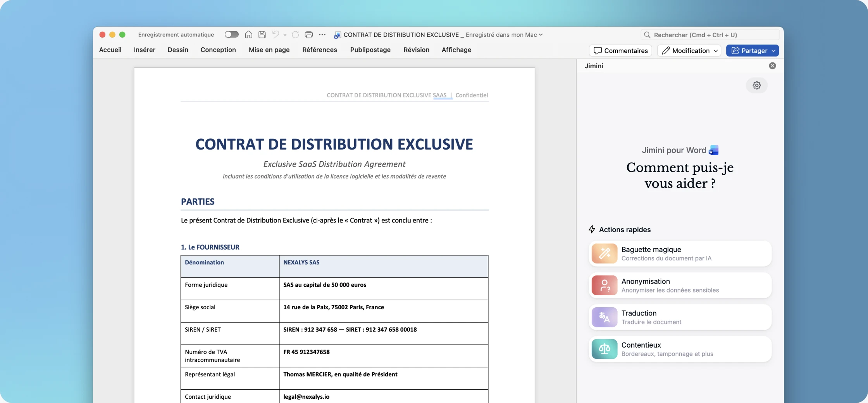868x403 pixels.
Task: Open the Home icon in title bar
Action: click(x=249, y=34)
